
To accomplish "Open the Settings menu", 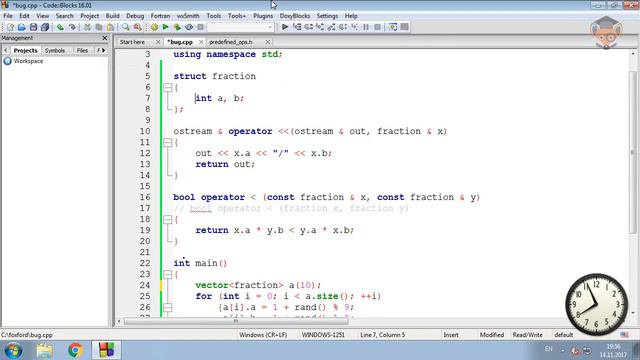I will pos(327,16).
